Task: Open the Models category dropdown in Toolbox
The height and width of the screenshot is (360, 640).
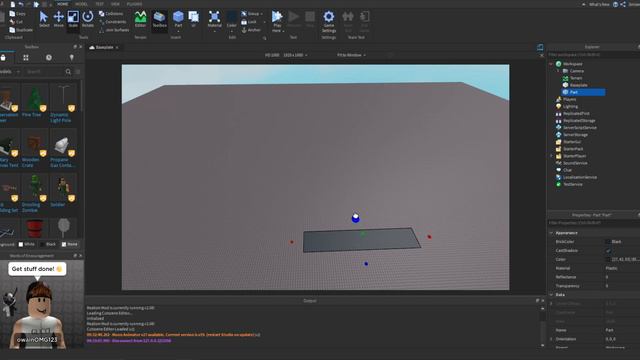Action: [x=10, y=72]
